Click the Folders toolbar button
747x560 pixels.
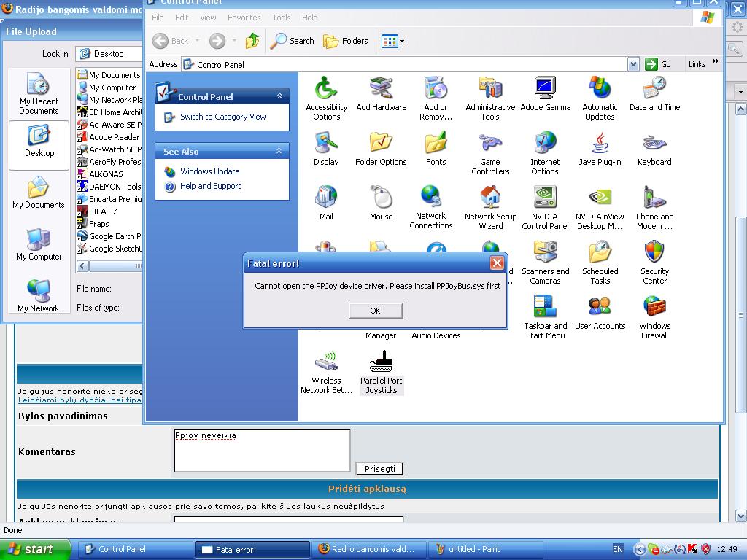[x=346, y=41]
